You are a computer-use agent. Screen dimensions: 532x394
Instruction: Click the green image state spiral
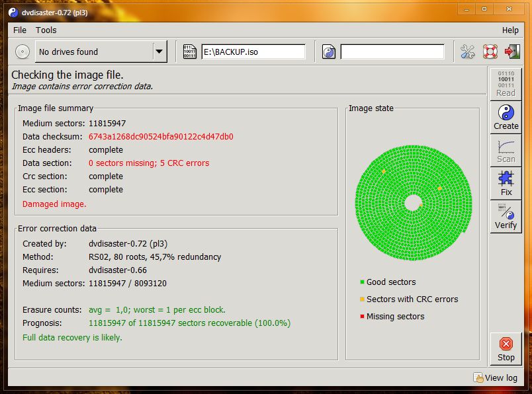pyautogui.click(x=414, y=203)
